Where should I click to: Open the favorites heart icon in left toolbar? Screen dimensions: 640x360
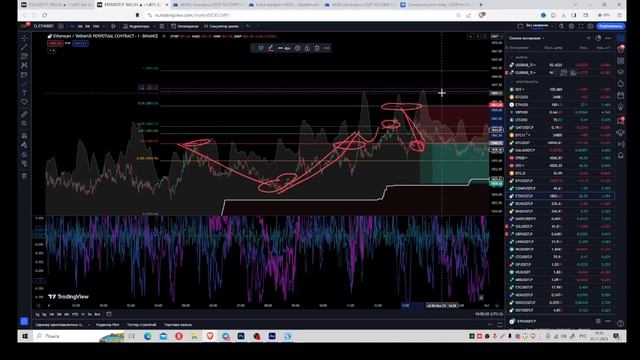(x=24, y=102)
